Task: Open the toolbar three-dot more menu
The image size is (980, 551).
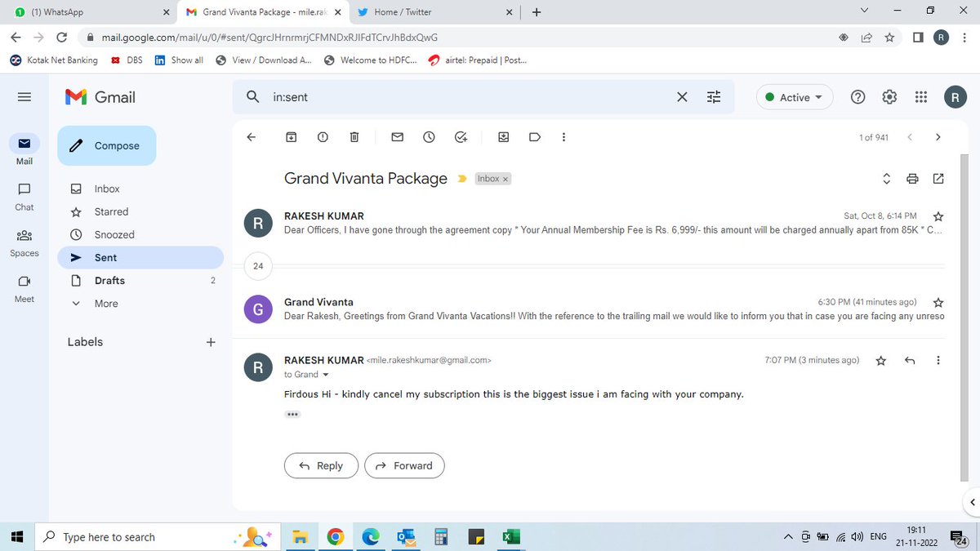Action: (x=564, y=137)
